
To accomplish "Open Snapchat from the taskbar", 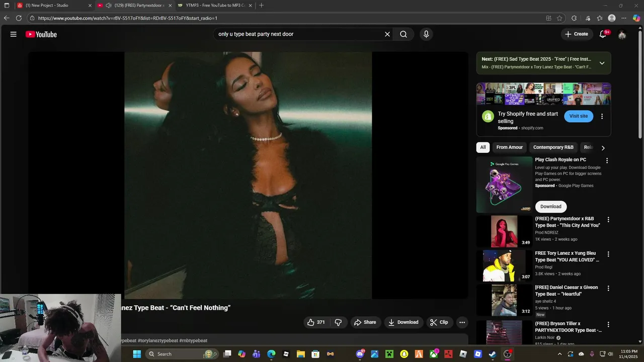I will click(404, 354).
